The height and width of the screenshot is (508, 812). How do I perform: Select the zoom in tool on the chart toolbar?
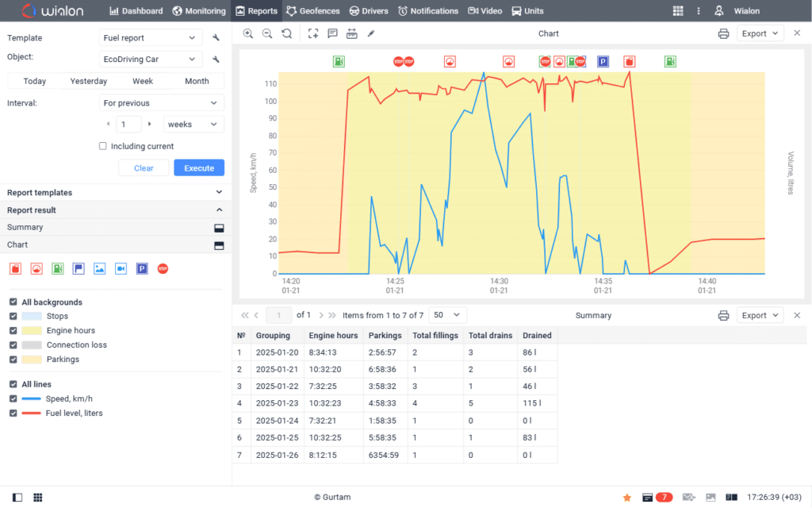(x=248, y=33)
